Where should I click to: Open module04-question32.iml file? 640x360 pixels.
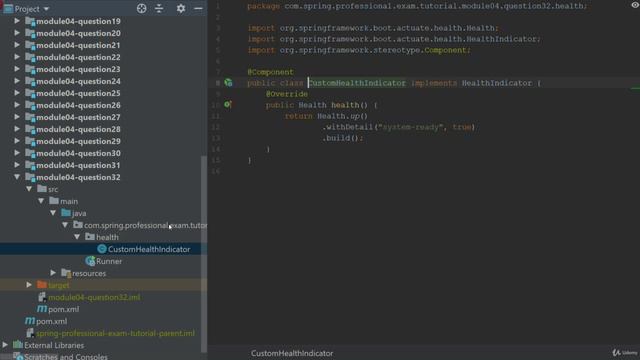[x=94, y=297]
